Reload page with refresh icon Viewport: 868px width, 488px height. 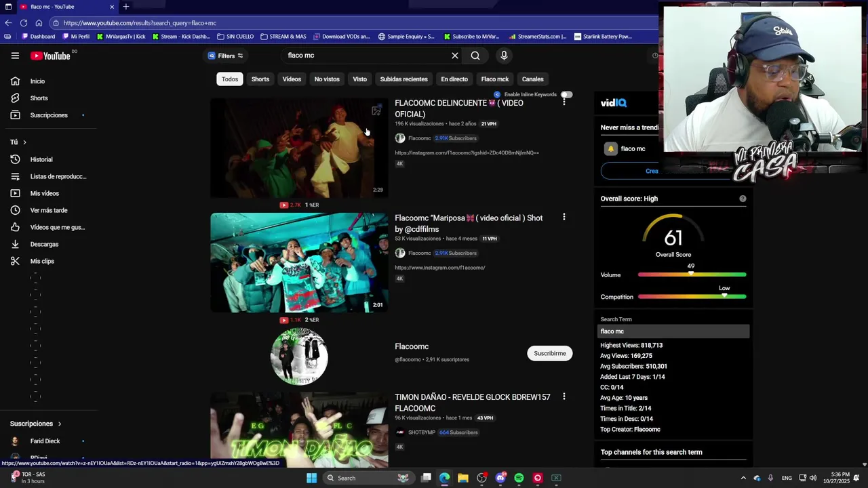click(24, 23)
